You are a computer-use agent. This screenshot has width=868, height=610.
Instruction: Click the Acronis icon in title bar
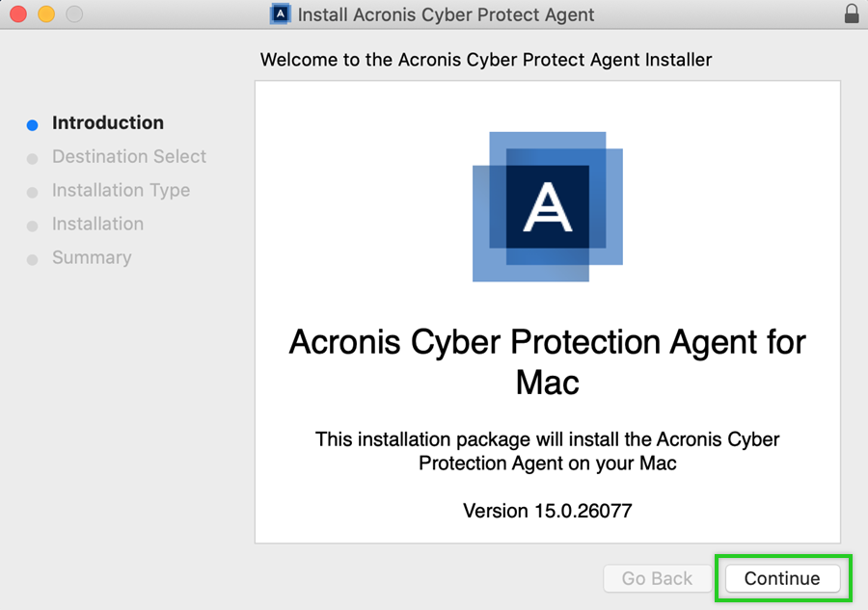[281, 14]
